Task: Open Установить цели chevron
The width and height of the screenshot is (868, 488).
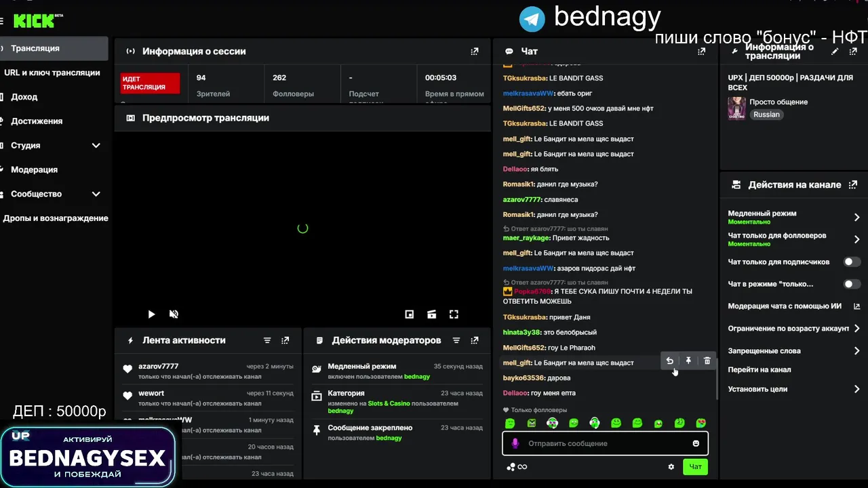Action: click(856, 389)
